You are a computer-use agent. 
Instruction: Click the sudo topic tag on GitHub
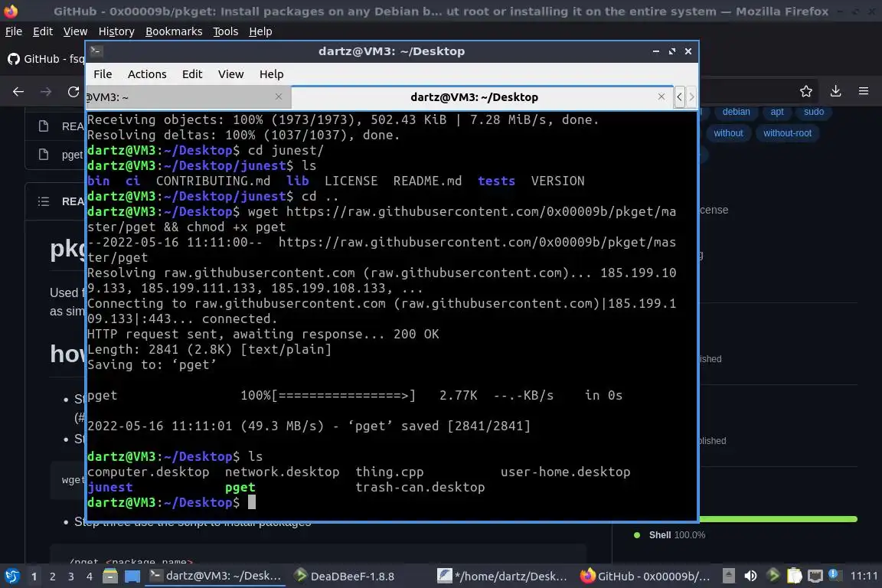(813, 112)
